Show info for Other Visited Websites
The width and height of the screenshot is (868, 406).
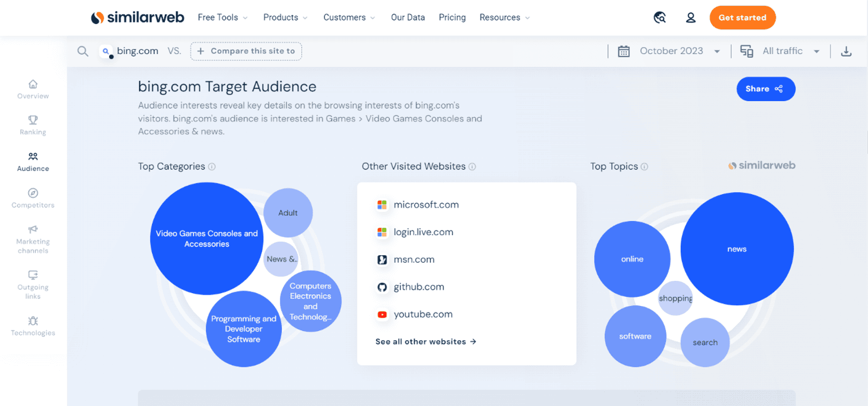pos(472,167)
